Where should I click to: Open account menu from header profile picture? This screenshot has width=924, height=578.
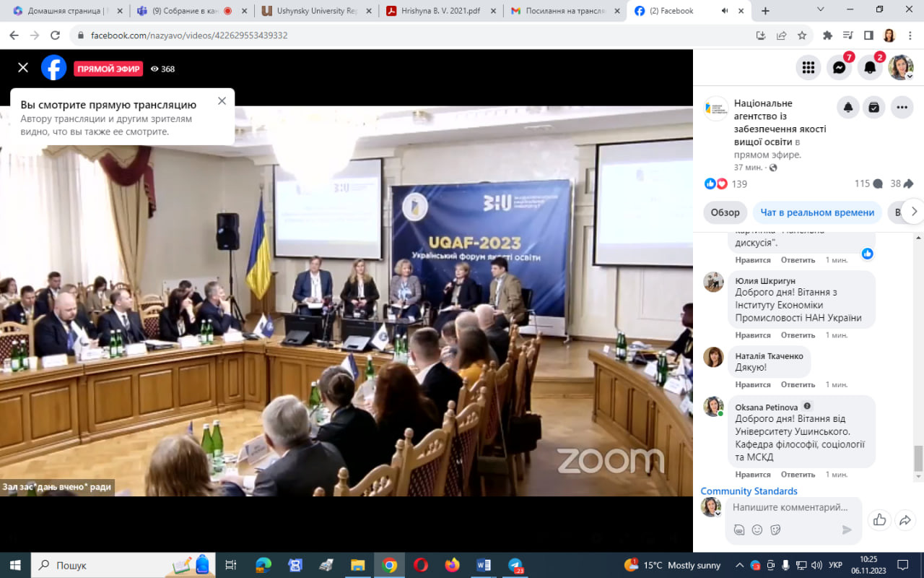tap(901, 68)
